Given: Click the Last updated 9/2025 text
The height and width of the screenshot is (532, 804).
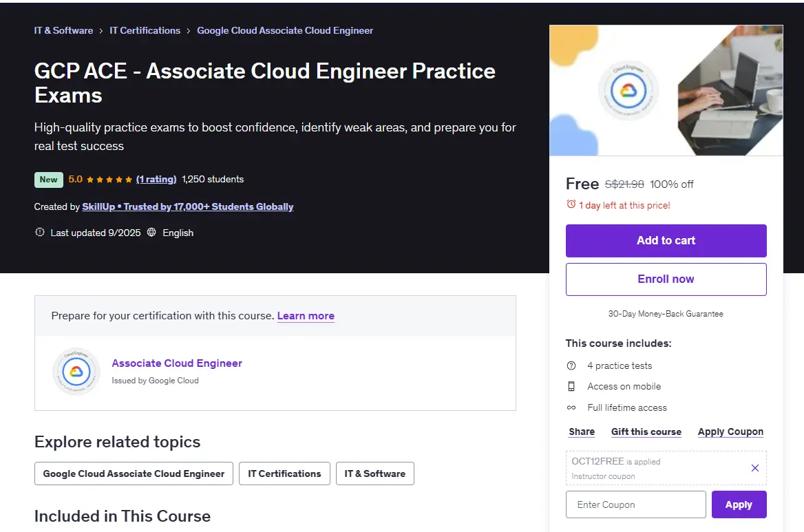Looking at the screenshot, I should click(x=96, y=233).
